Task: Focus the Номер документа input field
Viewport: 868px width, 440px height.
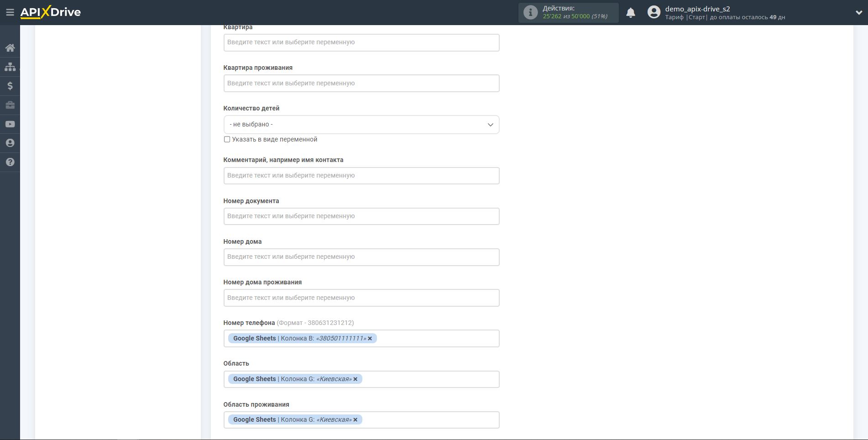Action: (361, 216)
